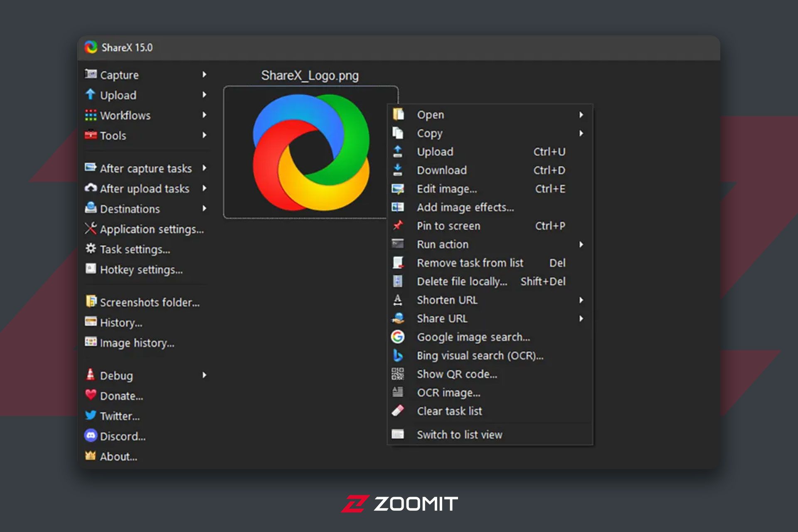
Task: Expand the Run action submenu arrow
Action: click(581, 244)
